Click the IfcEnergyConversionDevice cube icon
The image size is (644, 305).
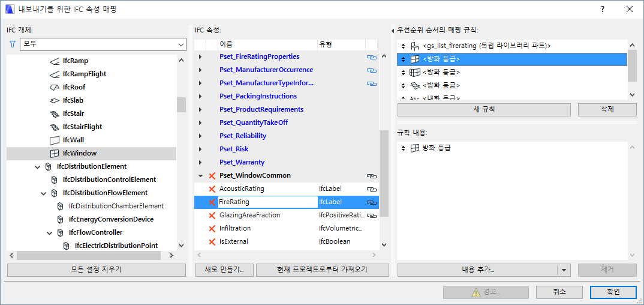61,219
